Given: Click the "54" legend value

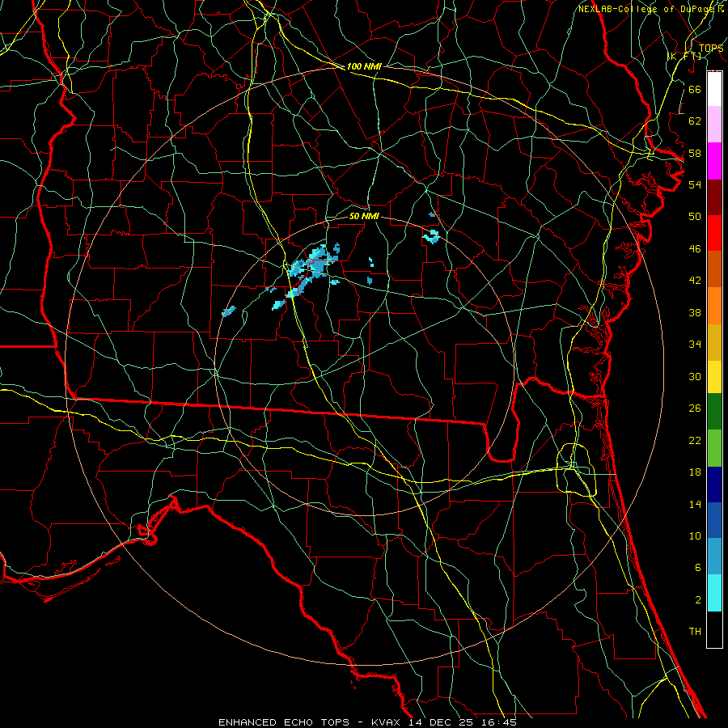Looking at the screenshot, I should (695, 184).
